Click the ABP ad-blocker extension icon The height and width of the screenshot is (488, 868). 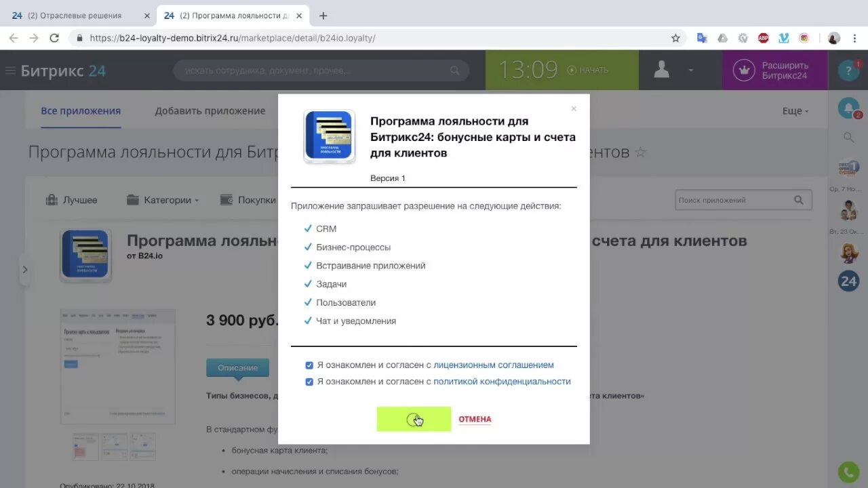764,39
